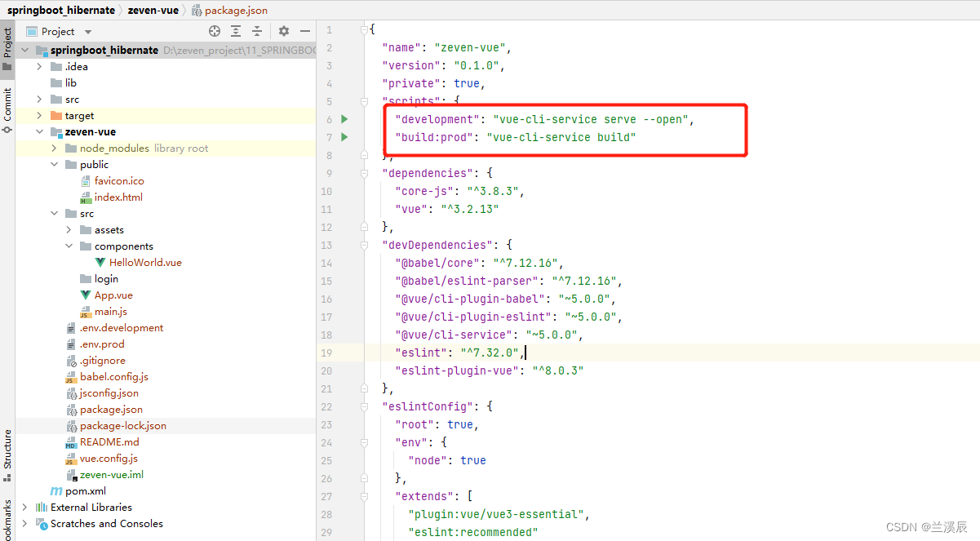This screenshot has width=980, height=541.
Task: Select .env.development file
Action: point(115,327)
